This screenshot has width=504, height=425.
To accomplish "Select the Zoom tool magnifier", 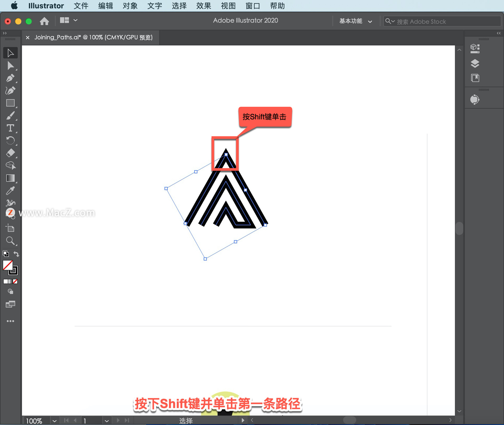I will click(x=10, y=241).
